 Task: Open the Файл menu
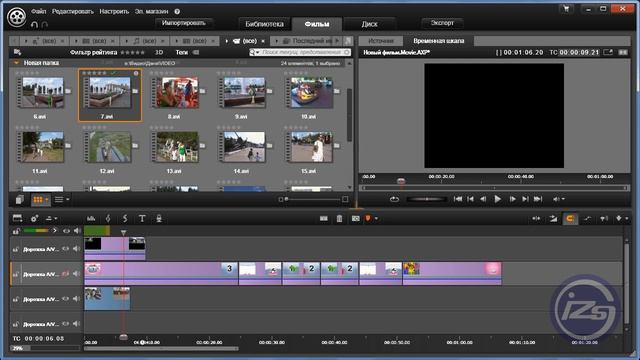39,11
